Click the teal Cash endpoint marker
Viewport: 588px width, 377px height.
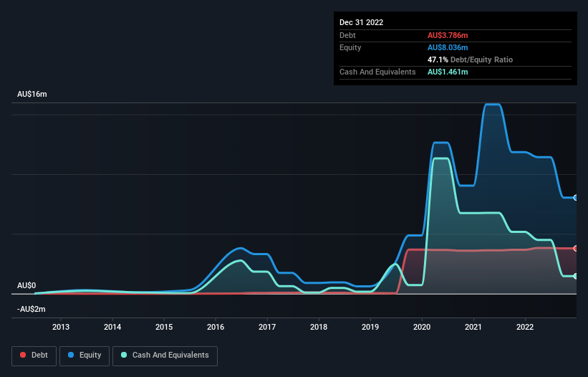point(576,276)
